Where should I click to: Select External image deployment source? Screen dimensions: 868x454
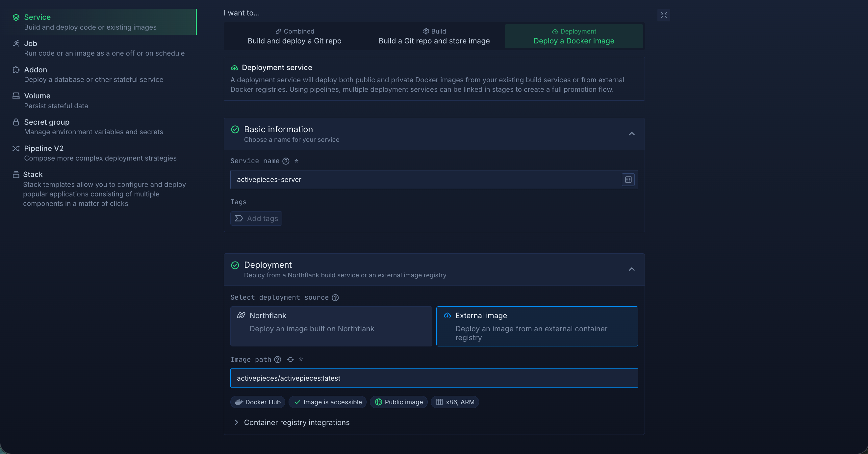[537, 326]
